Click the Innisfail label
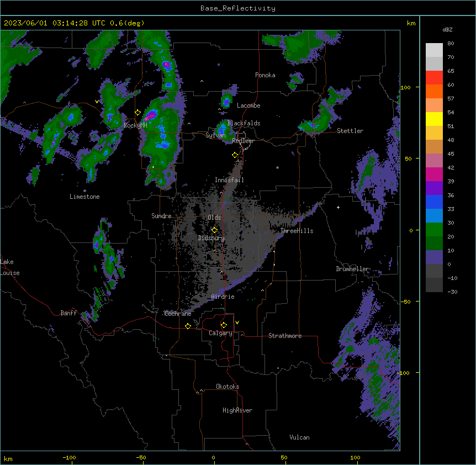This screenshot has width=476, height=465. (229, 180)
